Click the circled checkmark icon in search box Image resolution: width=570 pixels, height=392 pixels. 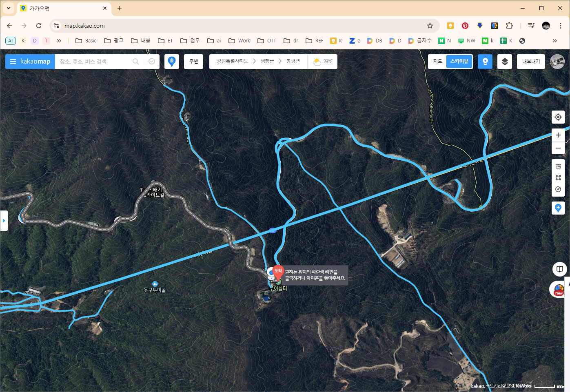152,62
